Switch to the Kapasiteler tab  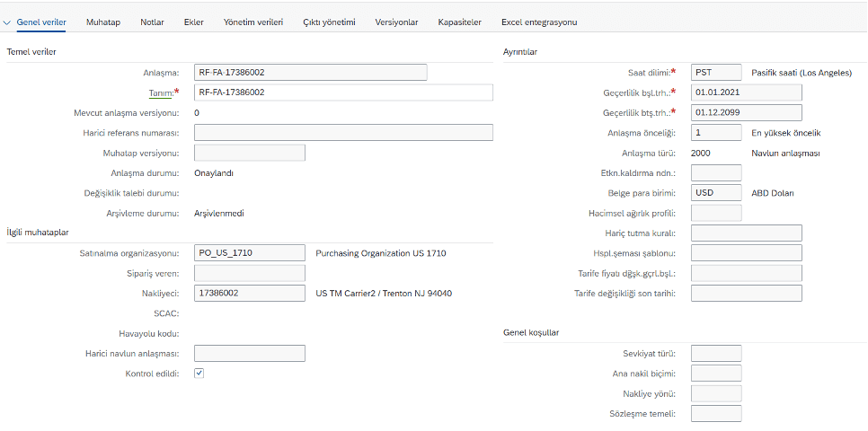(x=459, y=22)
